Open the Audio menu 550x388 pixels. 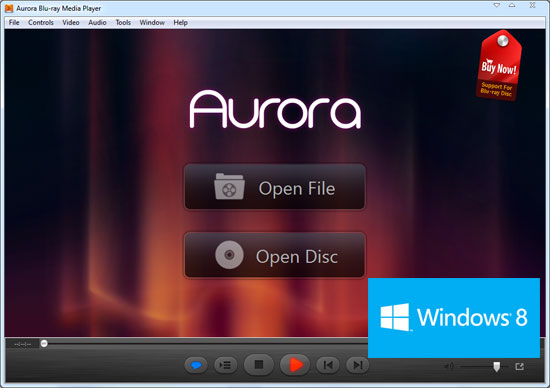click(x=97, y=22)
